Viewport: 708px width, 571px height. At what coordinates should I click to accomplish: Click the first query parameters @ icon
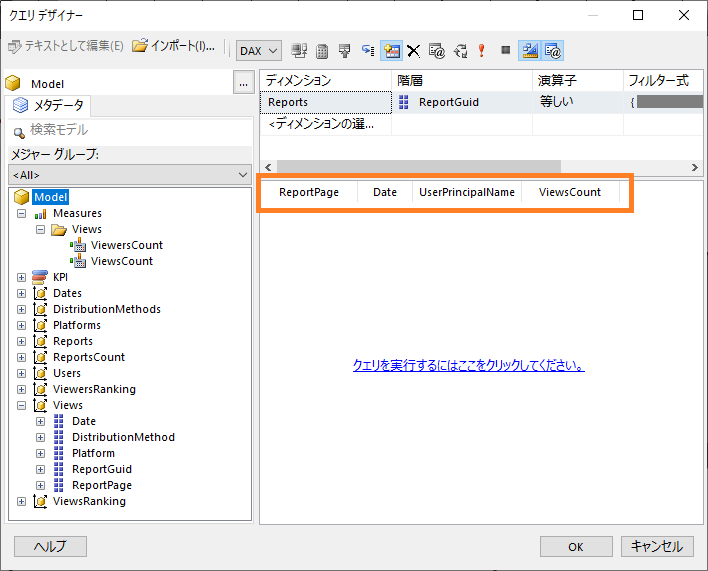pos(437,51)
